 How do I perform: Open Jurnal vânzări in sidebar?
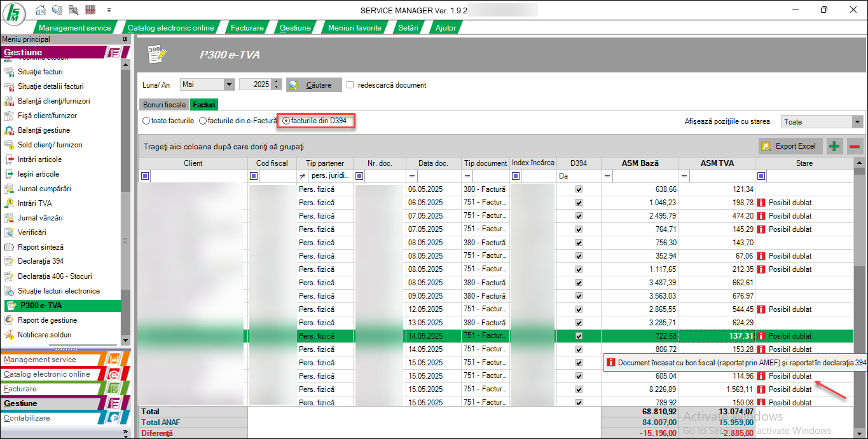(39, 218)
